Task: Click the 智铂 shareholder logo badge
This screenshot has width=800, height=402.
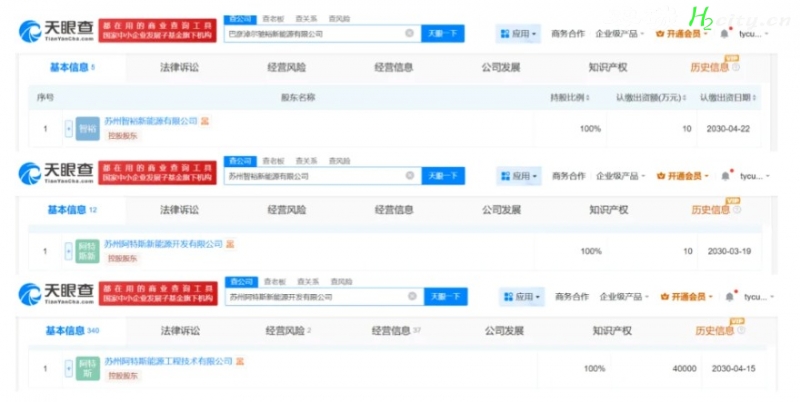Action: (x=87, y=128)
